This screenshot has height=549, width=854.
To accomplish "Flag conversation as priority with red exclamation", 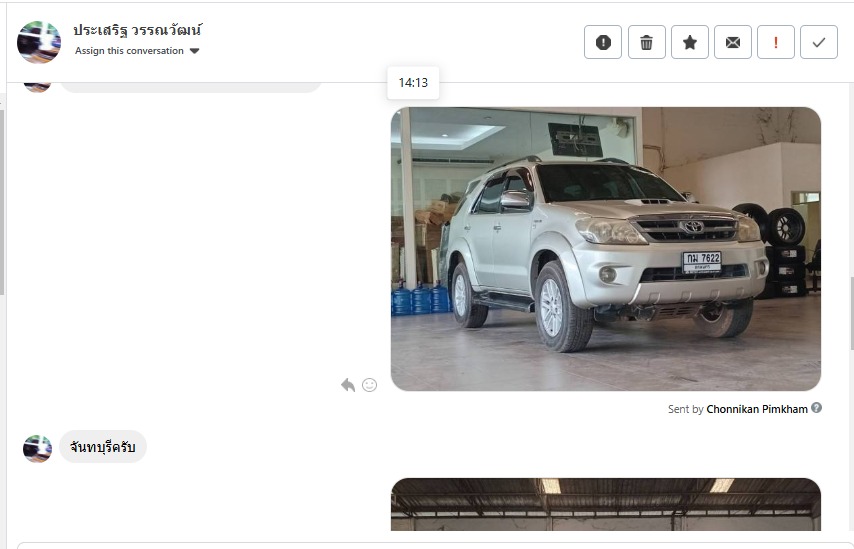I will [x=776, y=42].
